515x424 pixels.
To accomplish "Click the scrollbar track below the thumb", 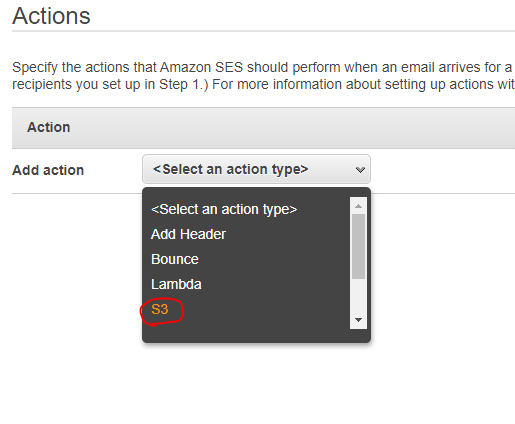I will tap(358, 296).
